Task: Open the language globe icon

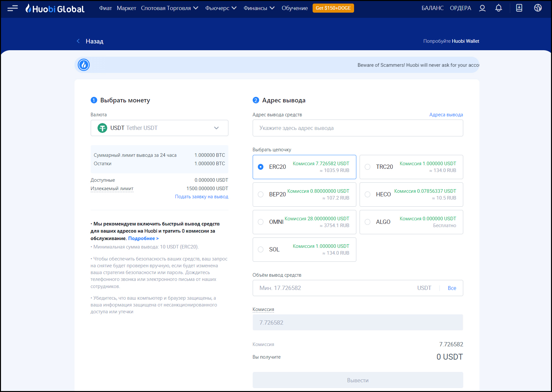Action: click(538, 8)
